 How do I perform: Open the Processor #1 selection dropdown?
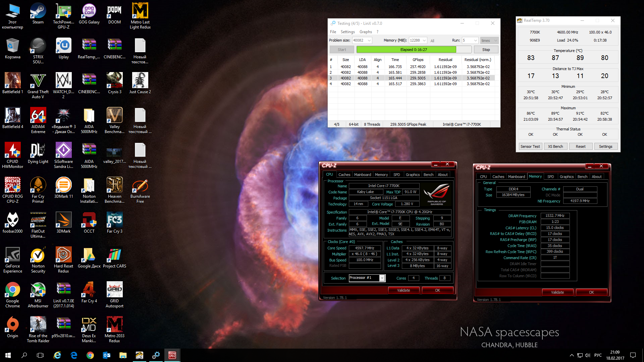(382, 278)
